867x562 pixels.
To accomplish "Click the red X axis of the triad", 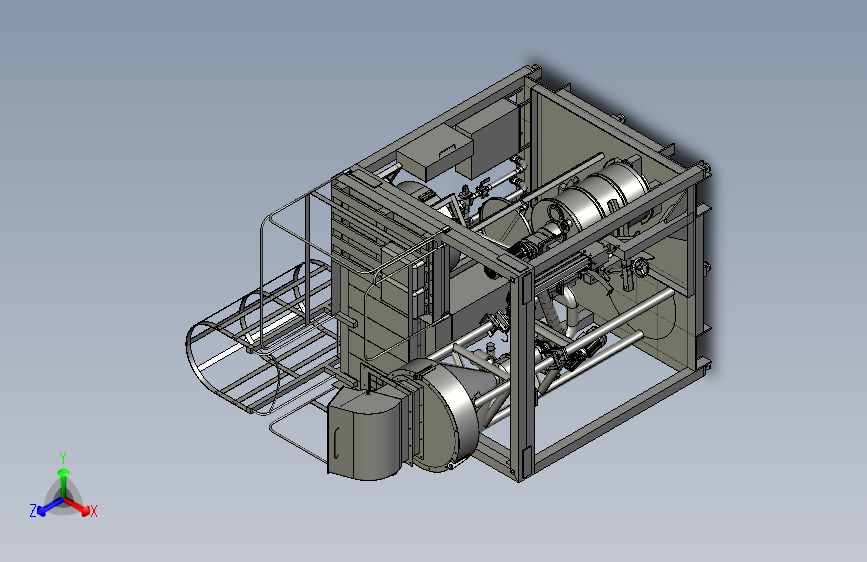I will click(x=78, y=506).
